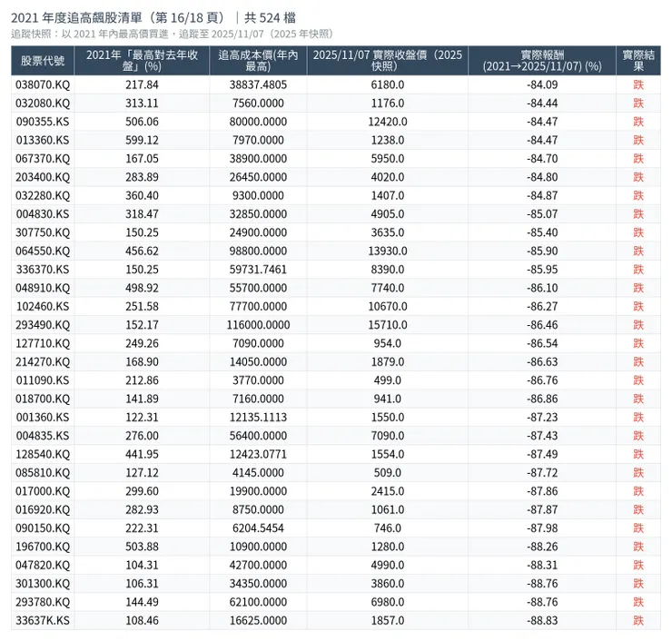Viewport: 672px width, 641px height.
Task: Click the 217.84 percentage cell
Action: coord(142,84)
